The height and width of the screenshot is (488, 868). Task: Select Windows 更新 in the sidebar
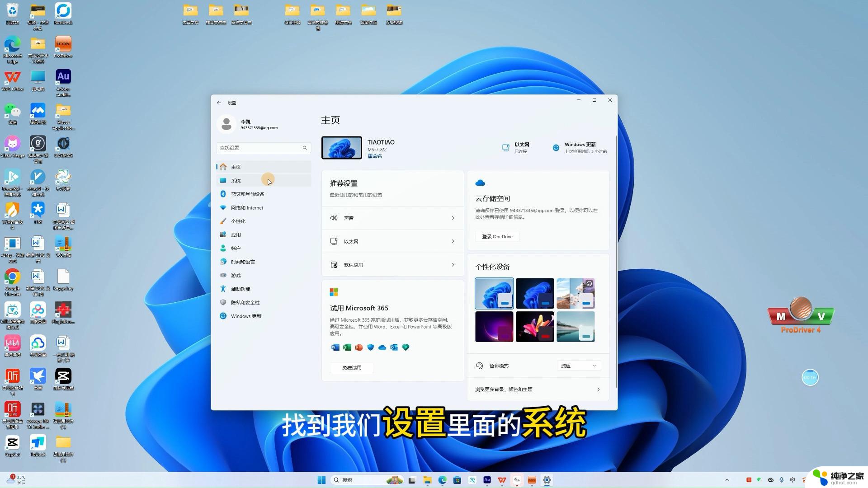tap(264, 316)
